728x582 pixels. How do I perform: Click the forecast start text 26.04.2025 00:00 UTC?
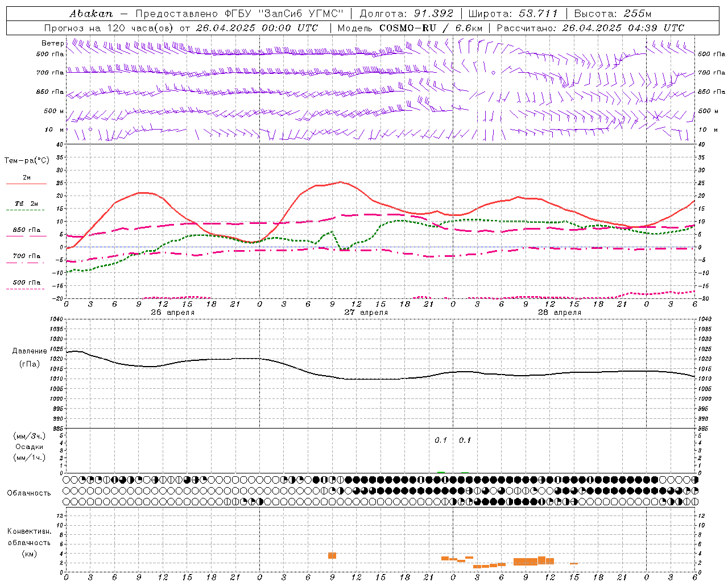click(x=257, y=28)
